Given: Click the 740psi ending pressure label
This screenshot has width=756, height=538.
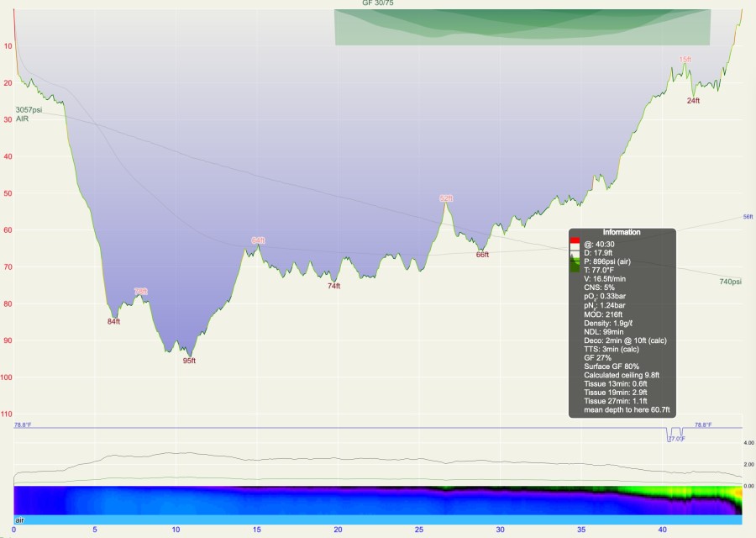Looking at the screenshot, I should pyautogui.click(x=730, y=282).
